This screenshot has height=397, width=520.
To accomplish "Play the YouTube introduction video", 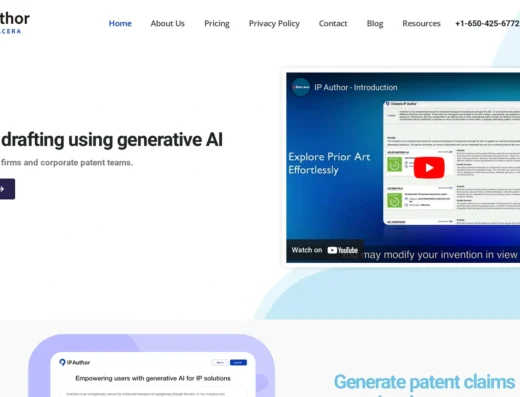I will click(x=429, y=168).
